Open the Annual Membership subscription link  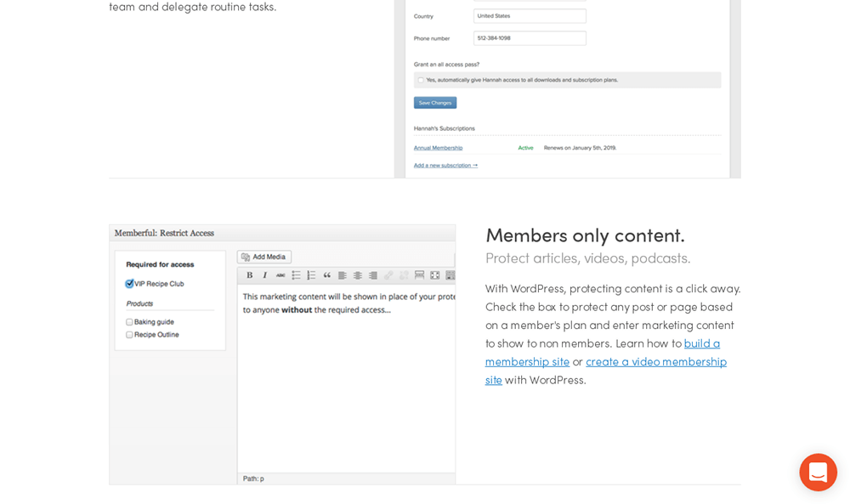[438, 148]
